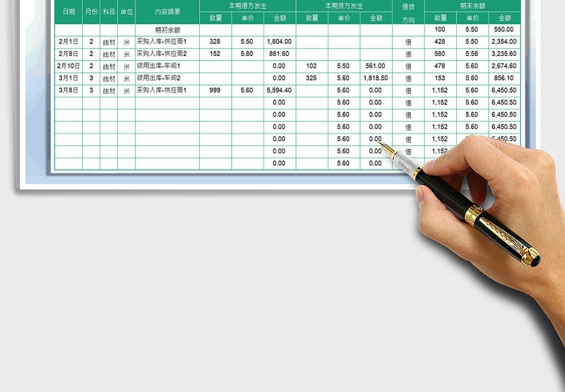Select the 月份 column header
Screen dimensions: 565x392
click(x=91, y=12)
